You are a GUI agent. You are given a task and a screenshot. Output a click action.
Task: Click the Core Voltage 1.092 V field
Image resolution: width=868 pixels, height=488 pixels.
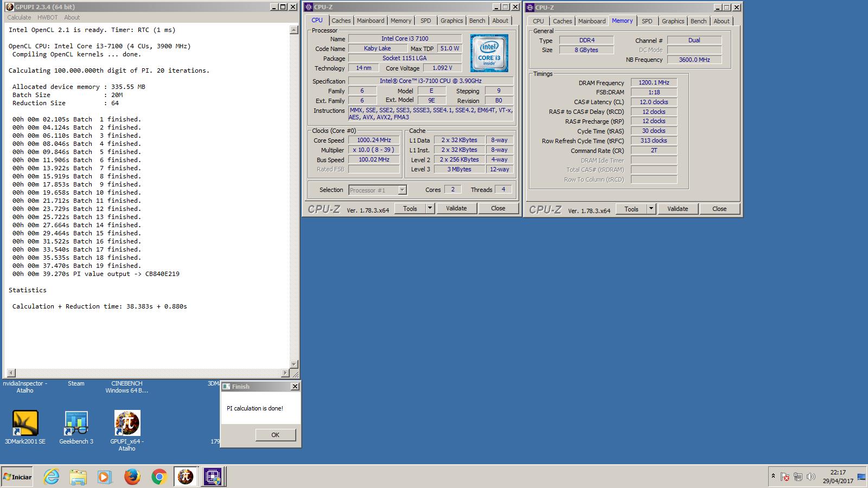[442, 68]
